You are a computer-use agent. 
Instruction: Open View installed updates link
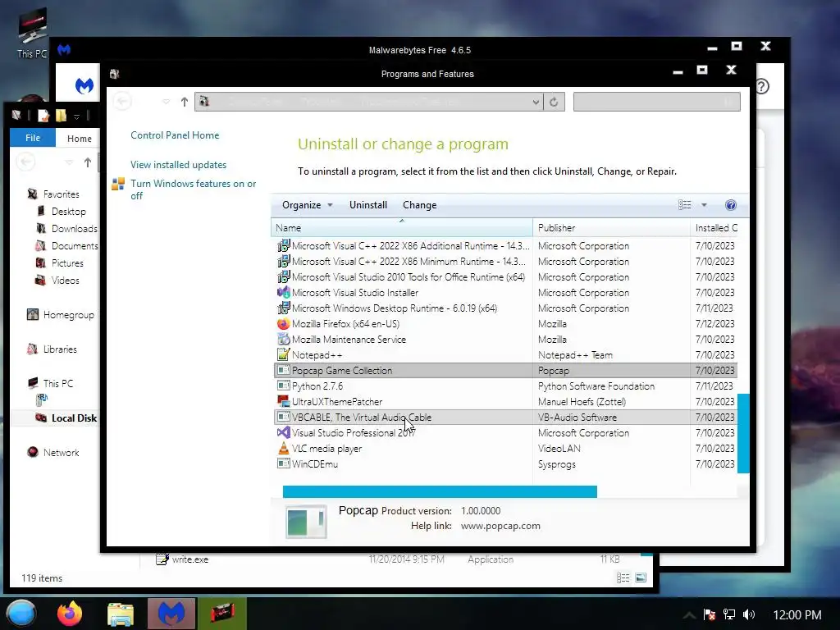coord(178,165)
